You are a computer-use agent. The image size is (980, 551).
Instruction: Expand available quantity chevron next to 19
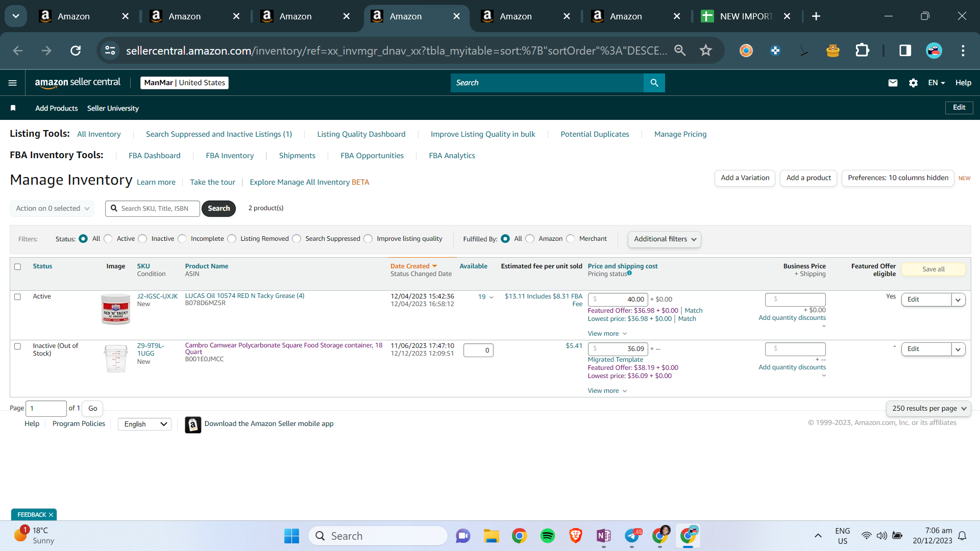click(x=492, y=297)
